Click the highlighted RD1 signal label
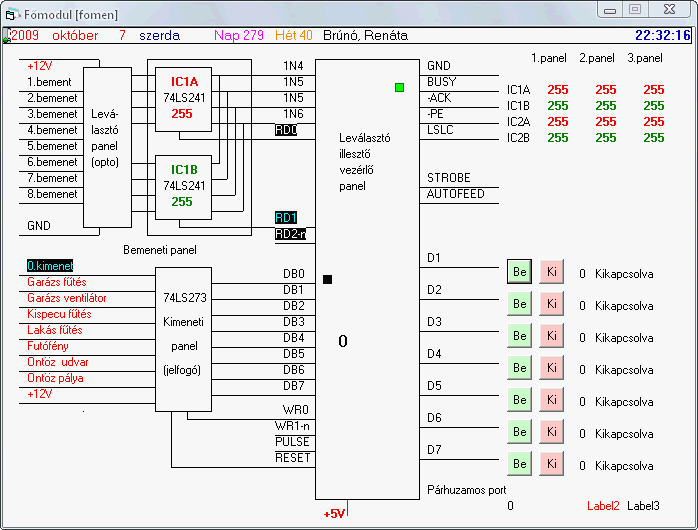698x530 pixels. tap(286, 218)
